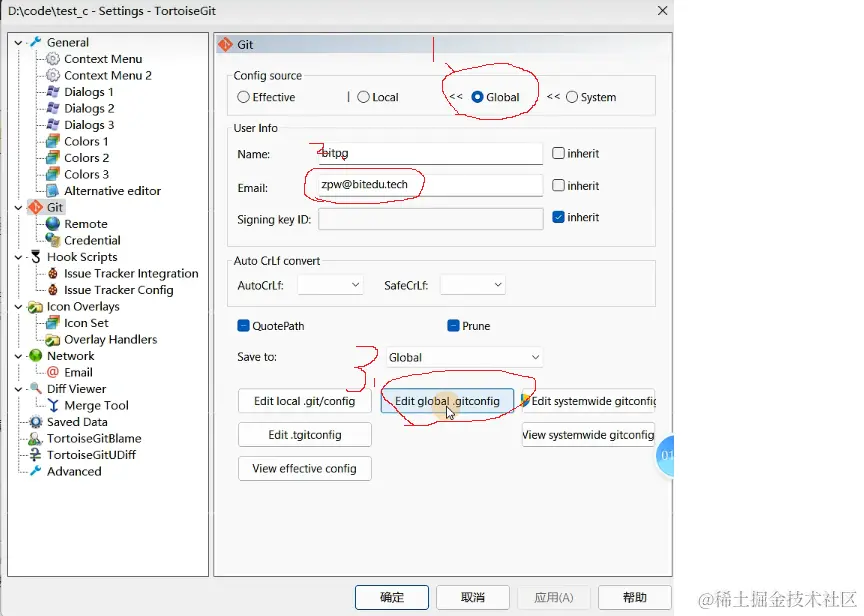Click the Git diamond icon in tree

36,207
